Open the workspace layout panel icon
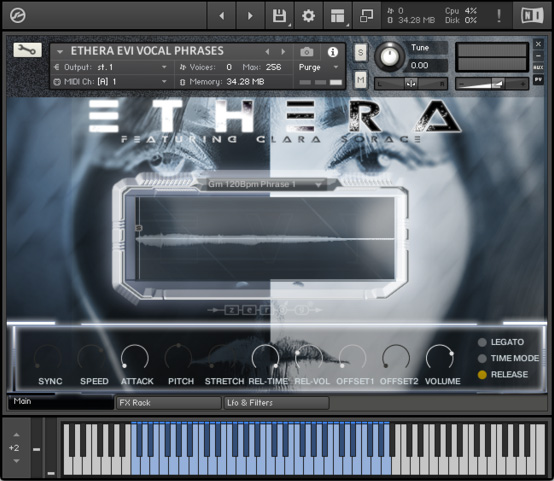The width and height of the screenshot is (554, 481). pyautogui.click(x=337, y=16)
